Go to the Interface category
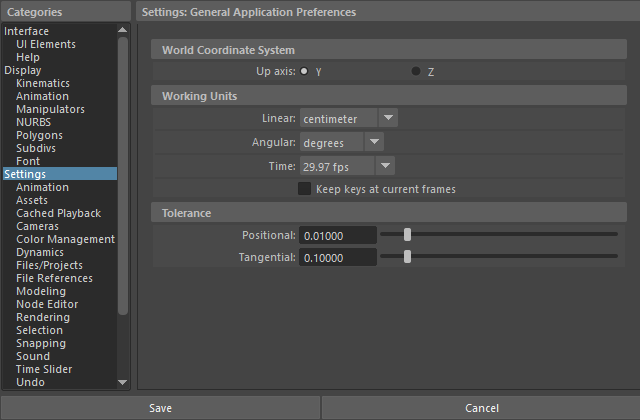 pos(26,31)
